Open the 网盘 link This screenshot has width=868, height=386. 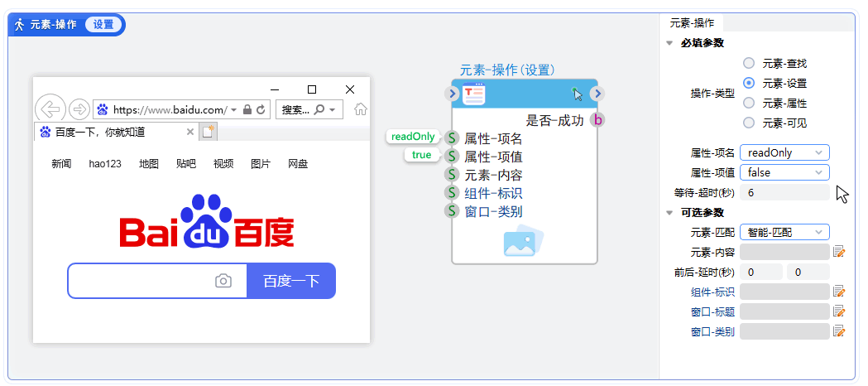[298, 164]
